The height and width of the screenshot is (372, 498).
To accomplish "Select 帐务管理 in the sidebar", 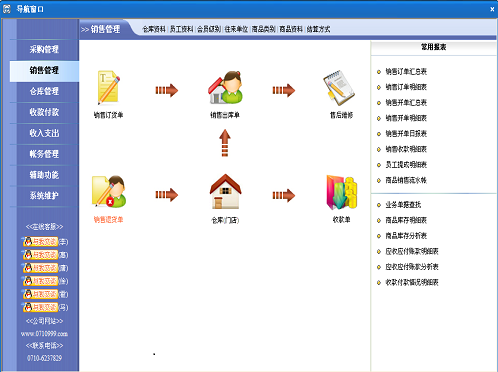I will point(44,154).
